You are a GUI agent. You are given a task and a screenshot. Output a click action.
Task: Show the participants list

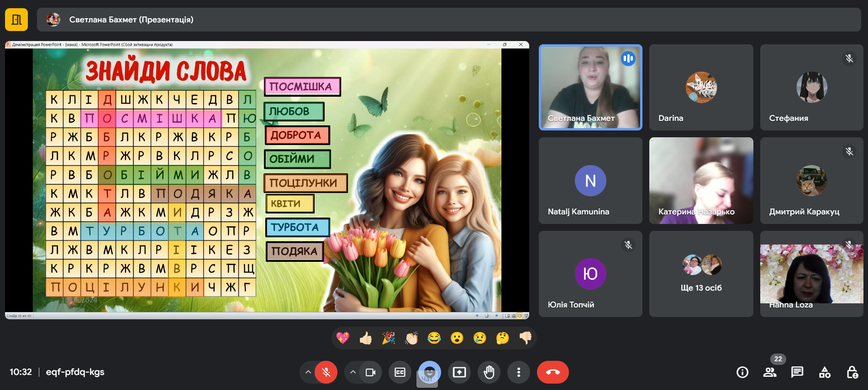(770, 372)
